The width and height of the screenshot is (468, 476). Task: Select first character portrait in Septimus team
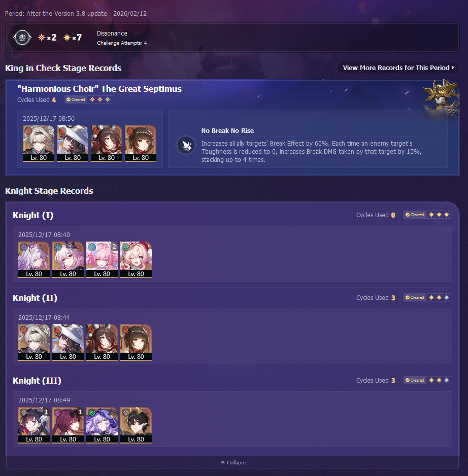[39, 144]
